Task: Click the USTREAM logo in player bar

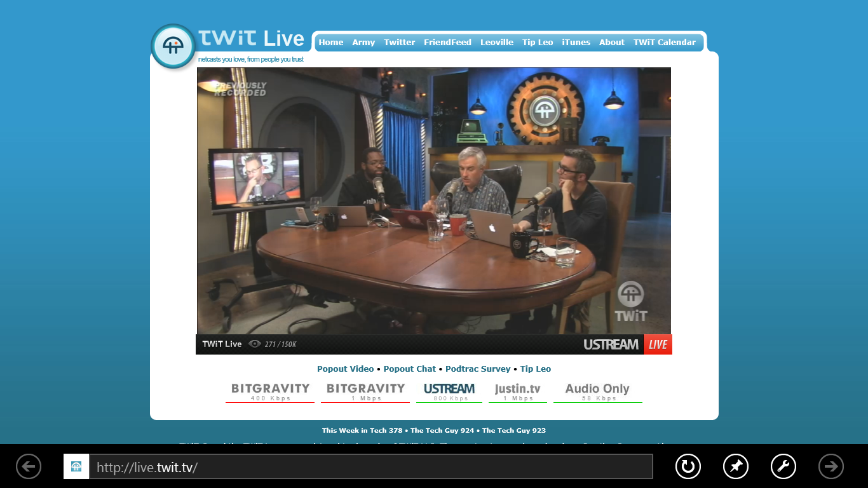Action: point(611,344)
